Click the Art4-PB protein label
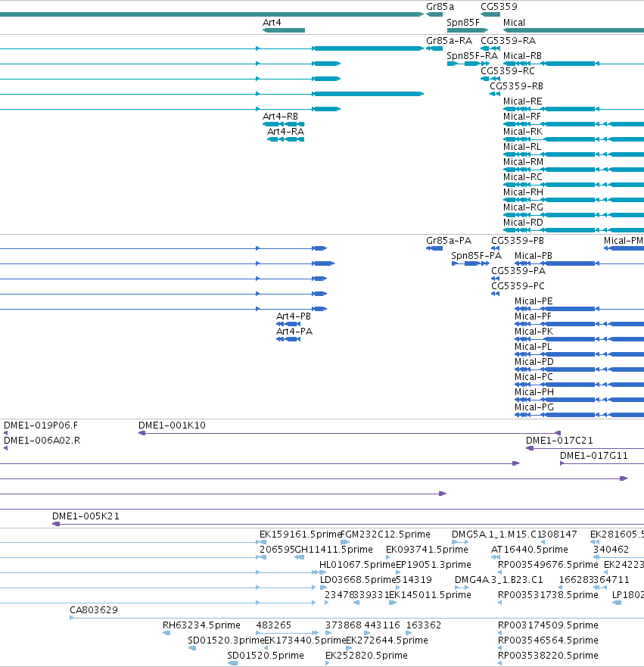This screenshot has height=667, width=644. coord(294,316)
